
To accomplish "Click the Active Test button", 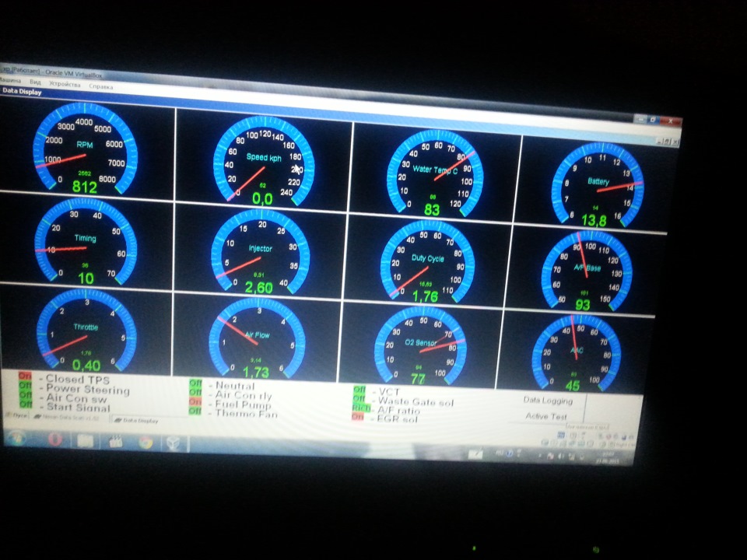I will click(x=546, y=416).
